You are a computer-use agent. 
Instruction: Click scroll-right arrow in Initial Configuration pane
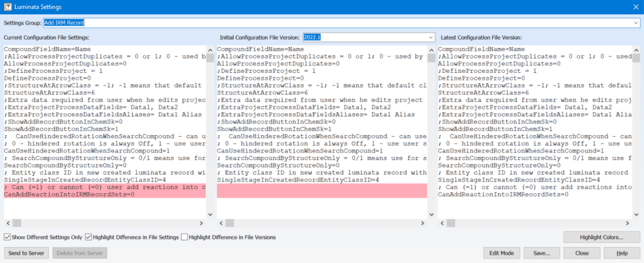tap(422, 223)
